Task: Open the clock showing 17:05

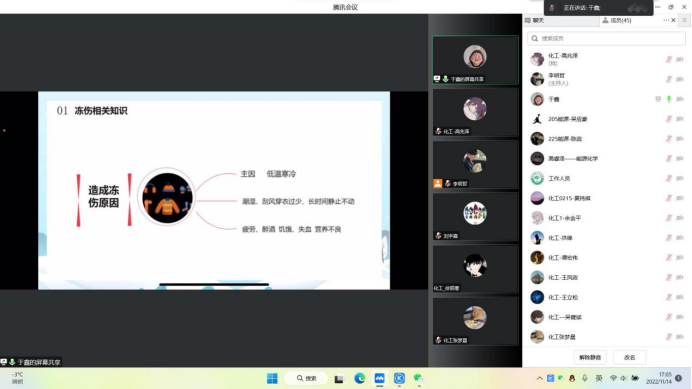Action: tap(658, 378)
